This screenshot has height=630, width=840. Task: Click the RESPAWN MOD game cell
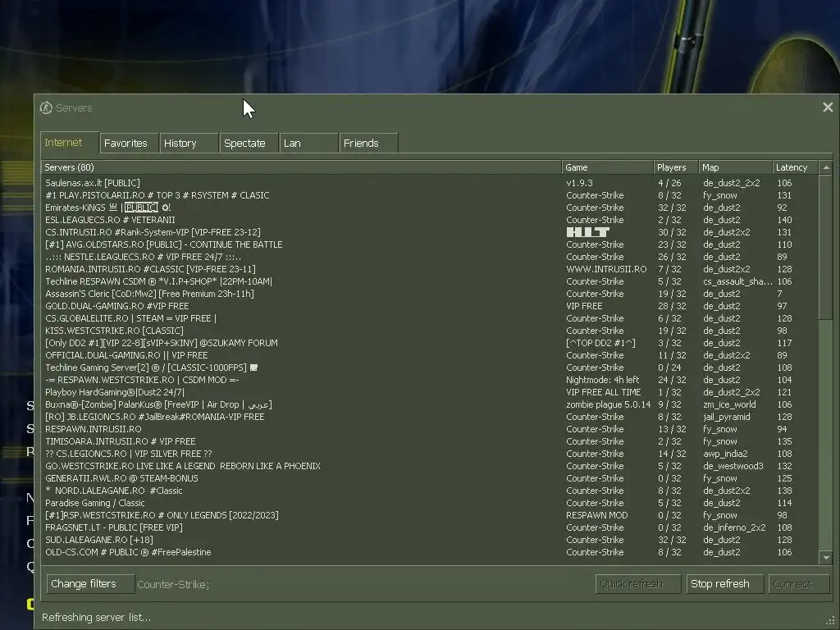[x=596, y=515]
